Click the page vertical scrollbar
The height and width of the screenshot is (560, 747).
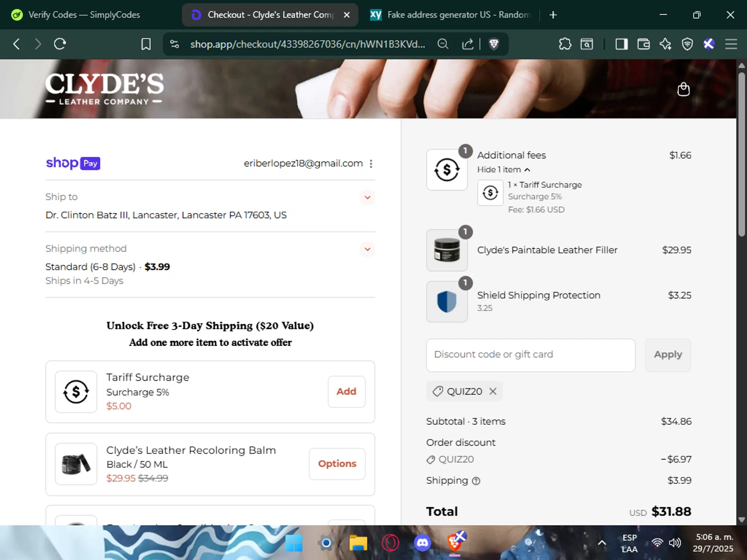click(x=742, y=154)
